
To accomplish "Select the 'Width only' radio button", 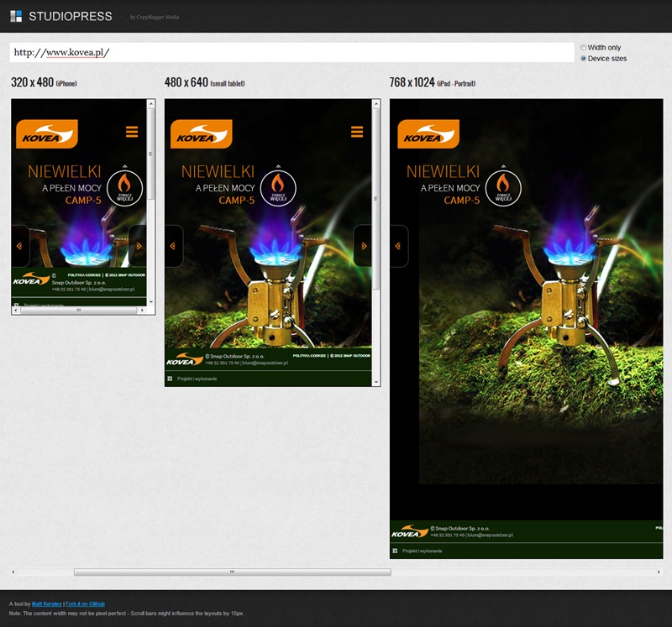I will [x=584, y=48].
